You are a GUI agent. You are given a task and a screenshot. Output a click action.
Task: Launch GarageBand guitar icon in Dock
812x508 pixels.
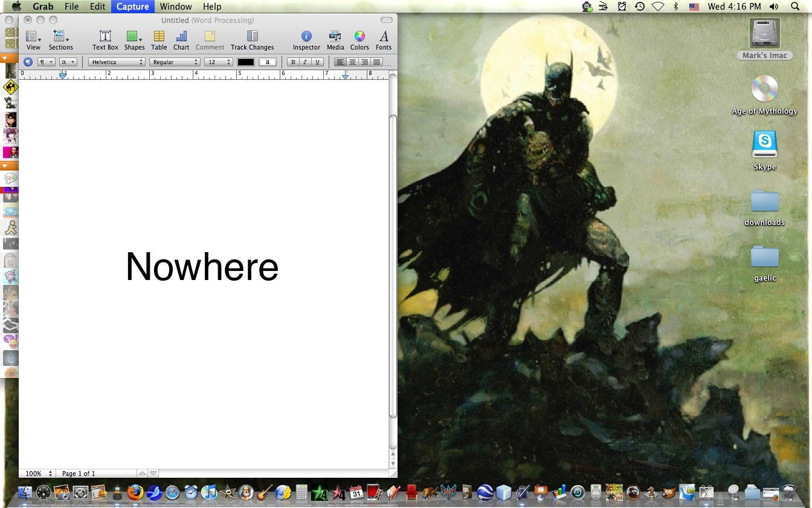265,492
